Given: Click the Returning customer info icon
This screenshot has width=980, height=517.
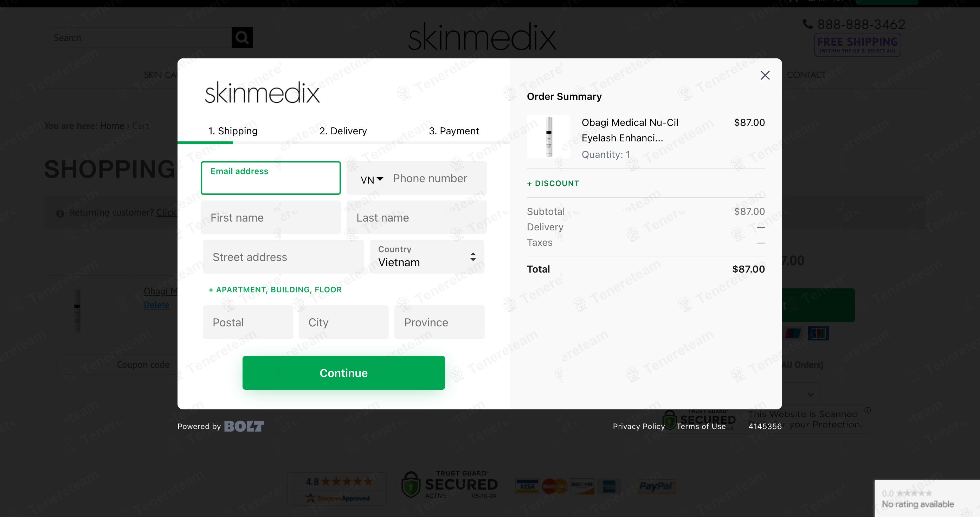Looking at the screenshot, I should pos(60,213).
